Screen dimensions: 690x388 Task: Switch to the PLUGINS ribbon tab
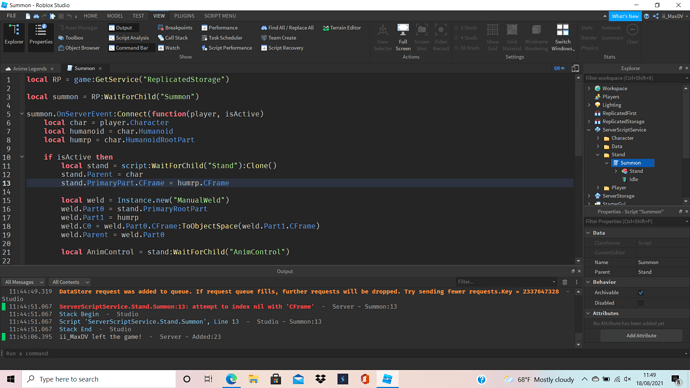coord(184,16)
